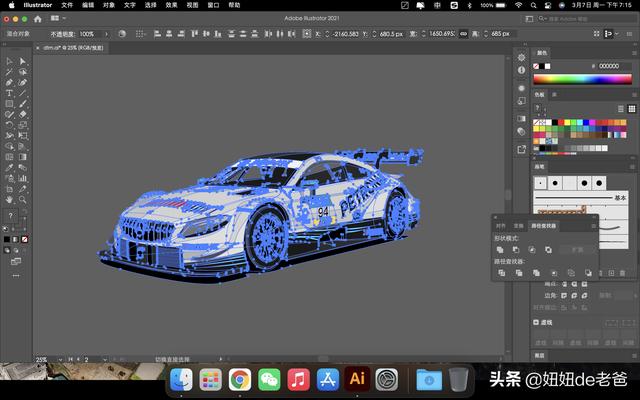
Task: Click the color spectrum bar in 颜色 panel
Action: click(584, 79)
